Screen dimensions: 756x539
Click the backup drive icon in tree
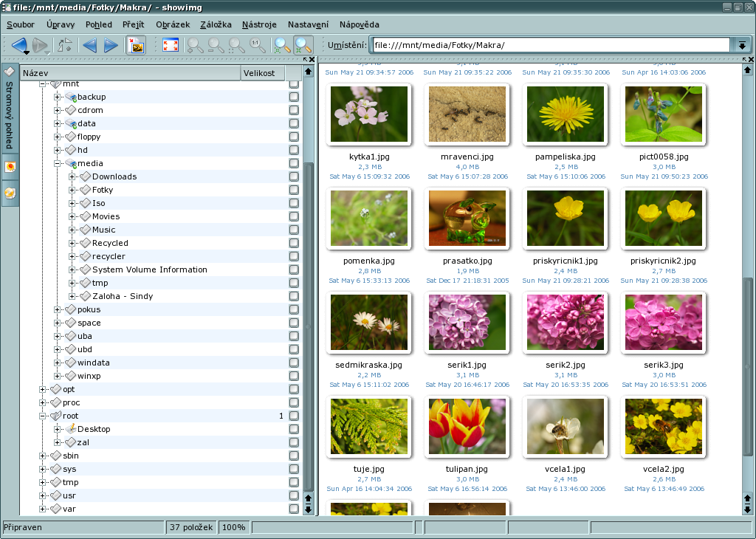tap(71, 97)
